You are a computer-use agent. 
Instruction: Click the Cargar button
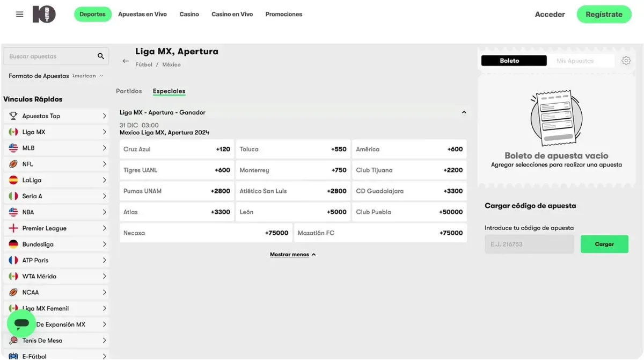pos(604,244)
